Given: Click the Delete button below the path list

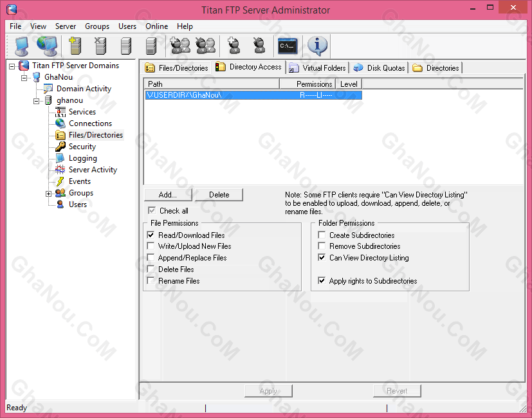Looking at the screenshot, I should pyautogui.click(x=219, y=195).
